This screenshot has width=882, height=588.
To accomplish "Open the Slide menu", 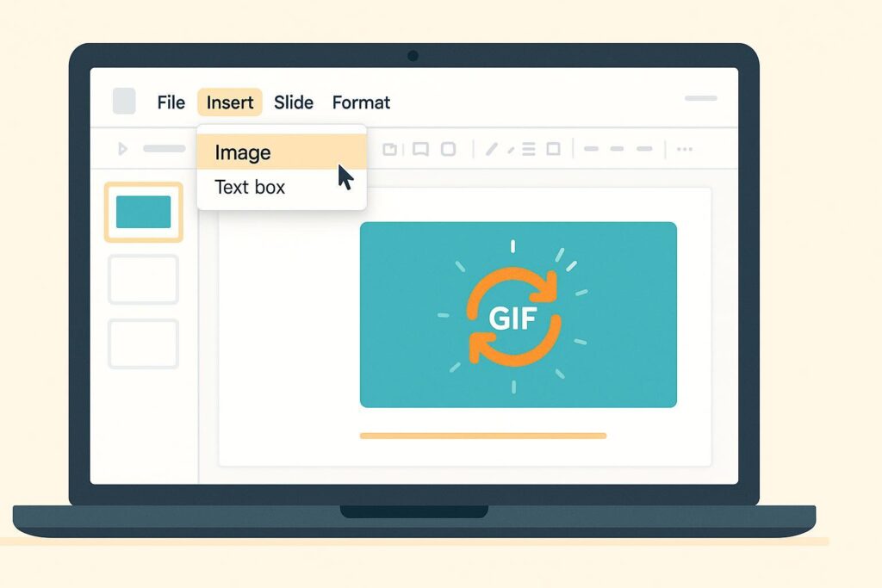I will 293,102.
